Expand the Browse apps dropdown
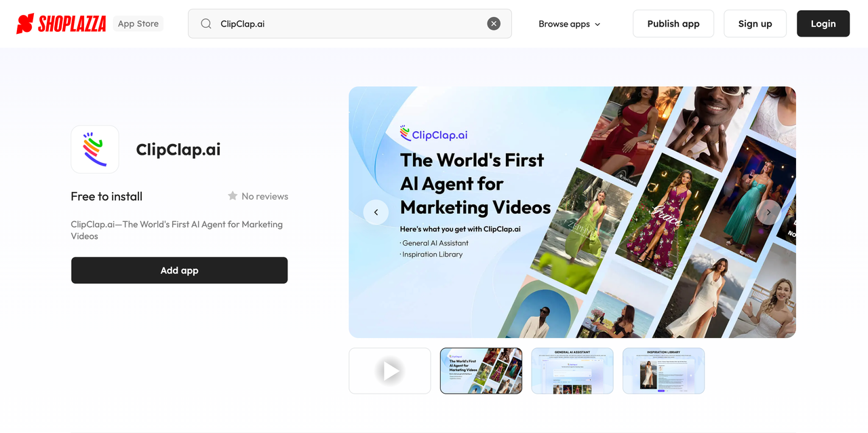 coord(570,24)
